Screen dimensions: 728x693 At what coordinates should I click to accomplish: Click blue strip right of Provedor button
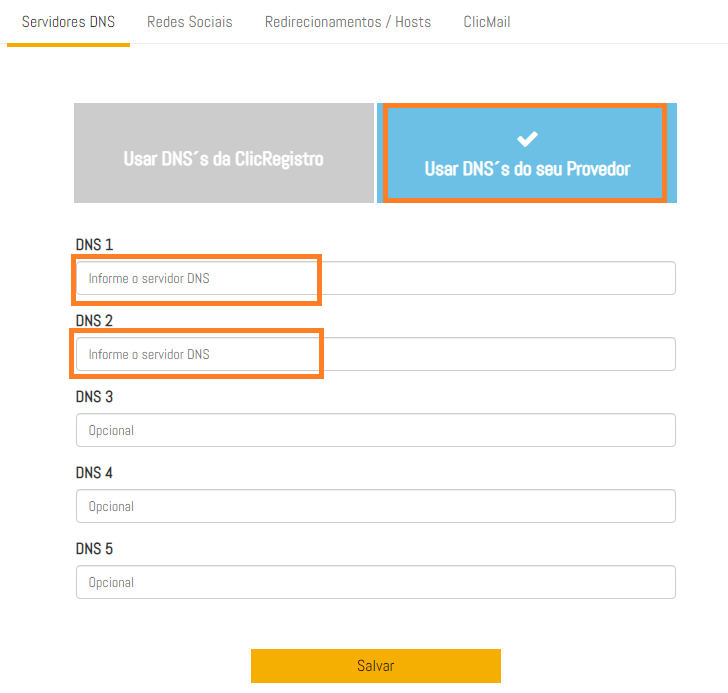click(672, 153)
